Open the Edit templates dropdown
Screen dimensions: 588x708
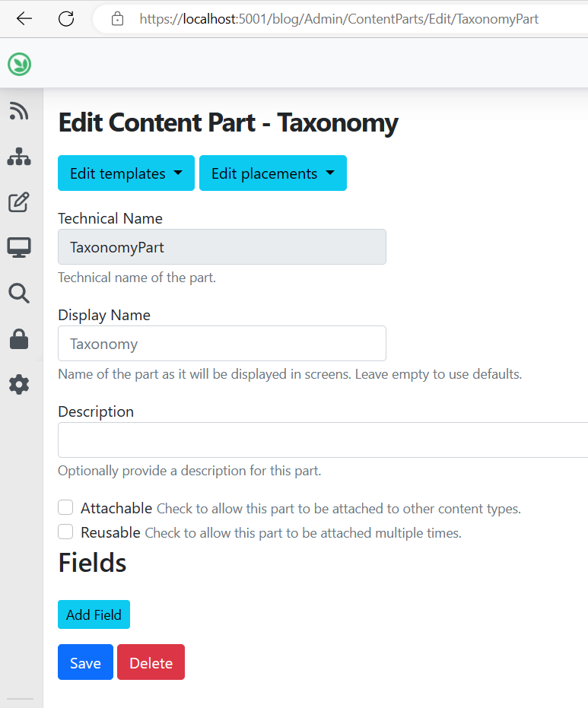126,173
